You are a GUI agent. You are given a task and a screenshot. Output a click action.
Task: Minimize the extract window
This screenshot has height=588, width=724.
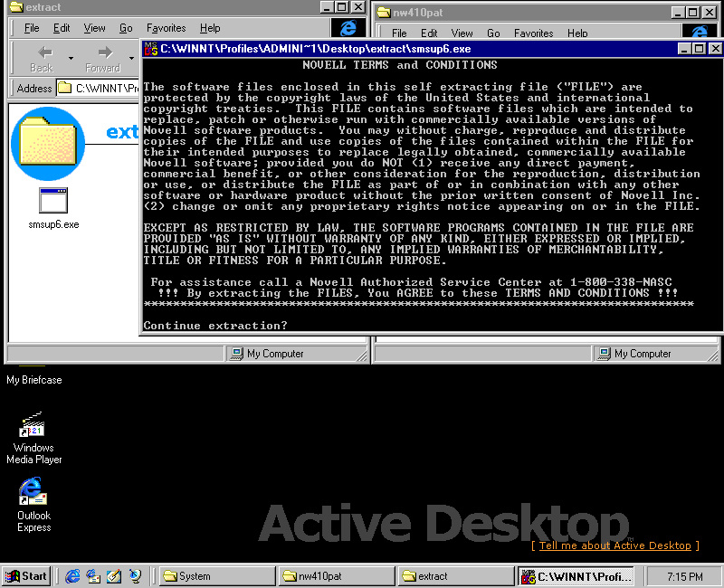tap(327, 7)
